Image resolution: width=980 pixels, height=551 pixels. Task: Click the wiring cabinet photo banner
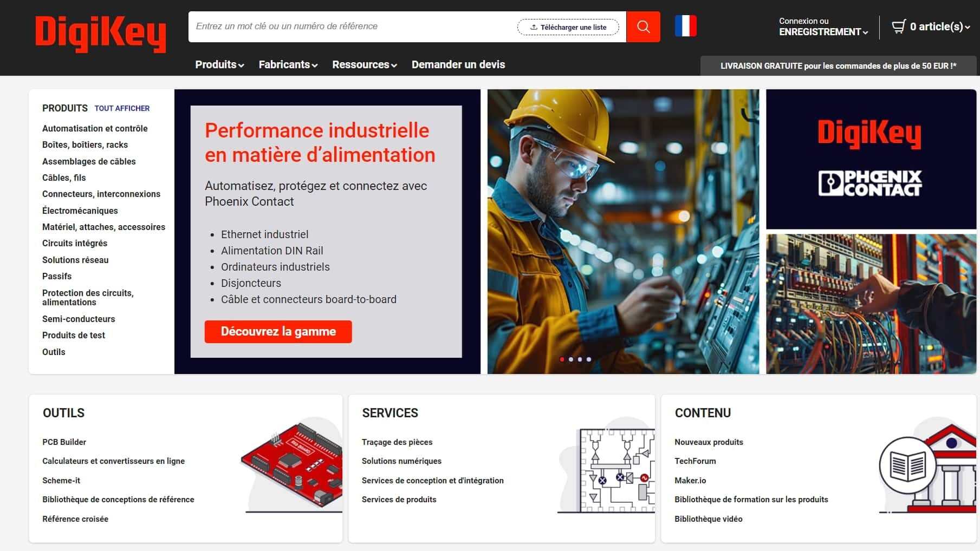[x=871, y=304]
